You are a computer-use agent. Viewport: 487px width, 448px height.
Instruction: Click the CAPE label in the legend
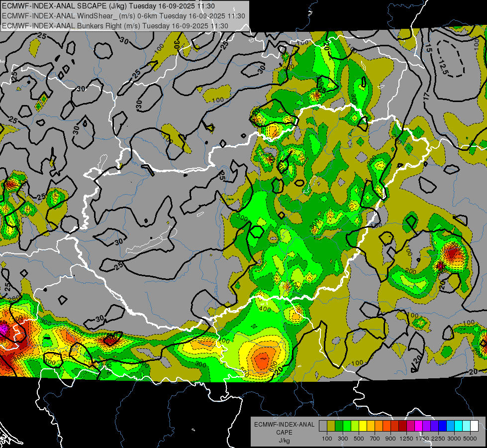284,433
